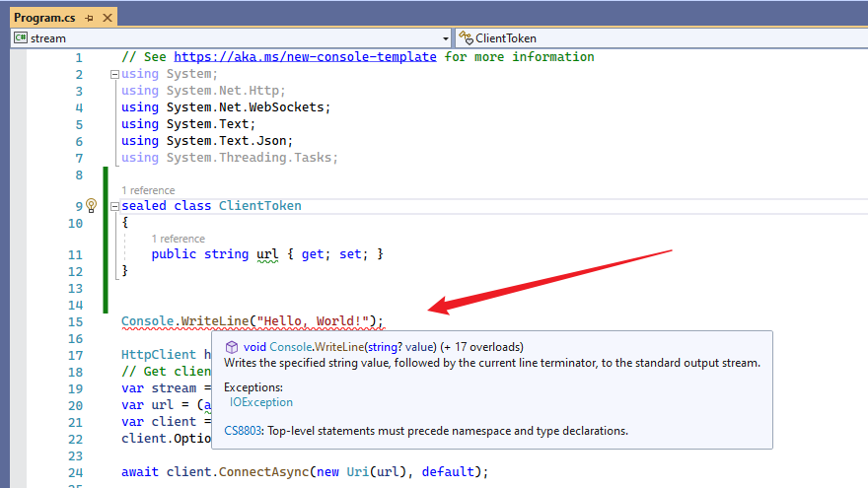The image size is (868, 488).
Task: Click the 1 reference CodeLens above url property
Action: coord(178,239)
